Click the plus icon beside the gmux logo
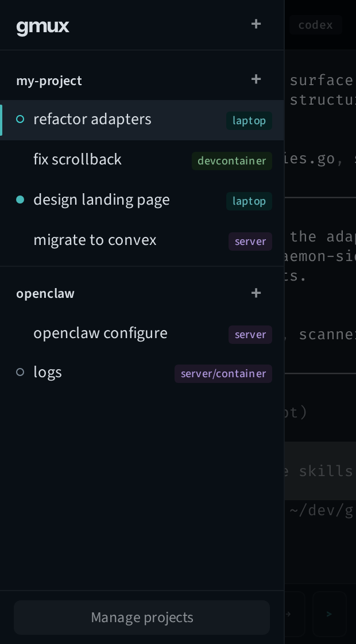The width and height of the screenshot is (356, 644). click(256, 24)
